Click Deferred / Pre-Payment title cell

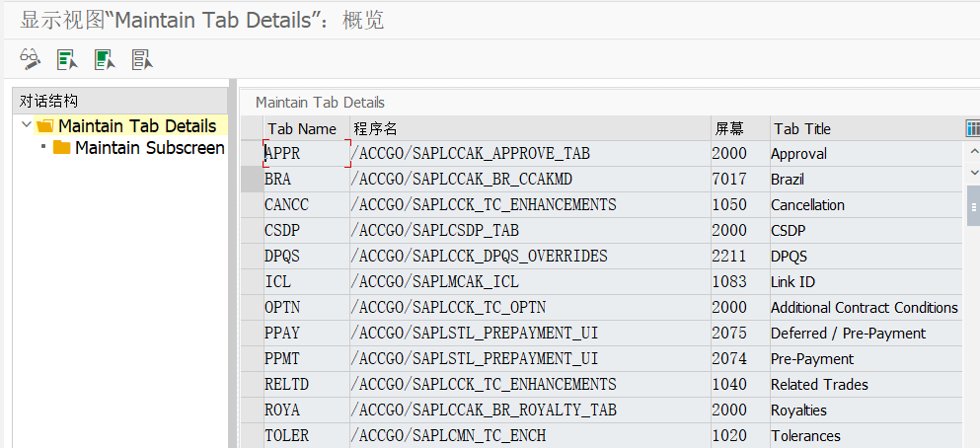tap(867, 333)
